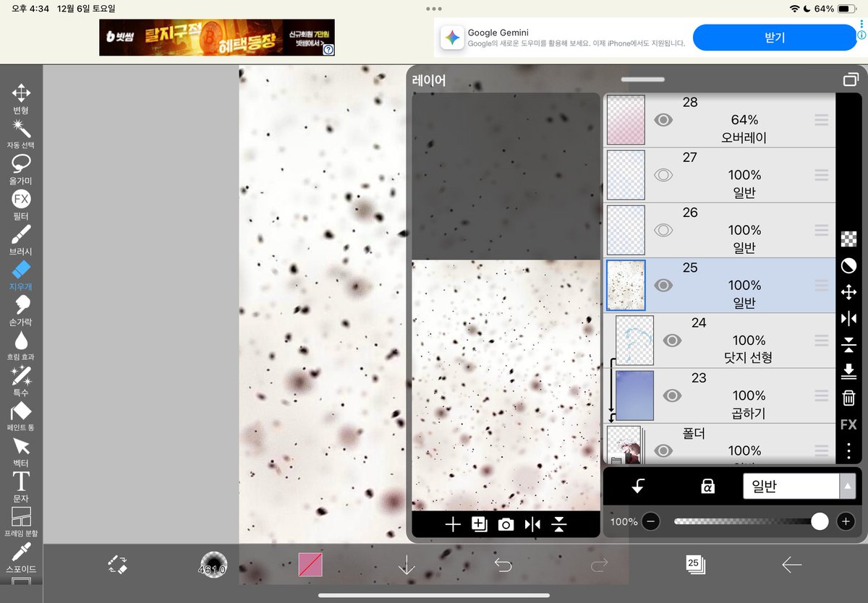Tap the down arrow in bottom bar
The width and height of the screenshot is (868, 603).
[407, 565]
